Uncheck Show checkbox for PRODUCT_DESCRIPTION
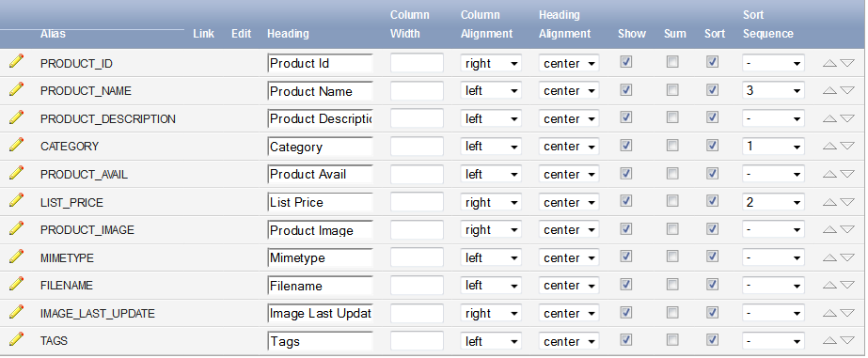This screenshot has height=358, width=868. (626, 117)
